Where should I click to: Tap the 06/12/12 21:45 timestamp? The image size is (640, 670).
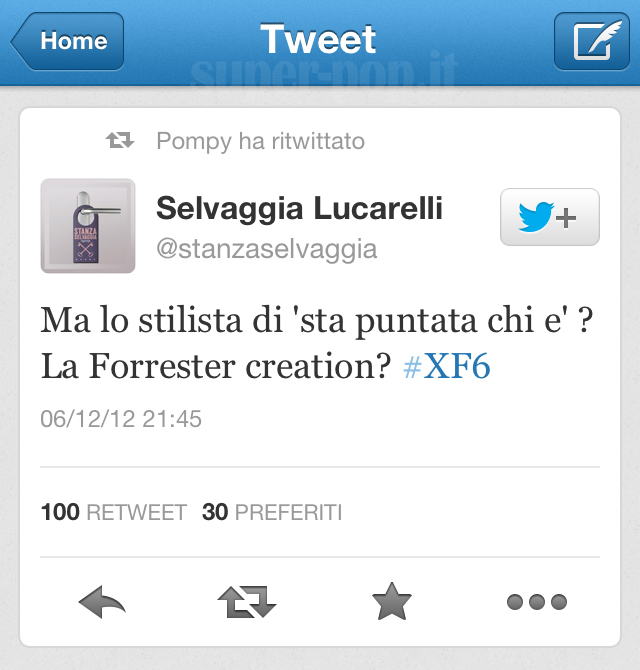[x=121, y=419]
